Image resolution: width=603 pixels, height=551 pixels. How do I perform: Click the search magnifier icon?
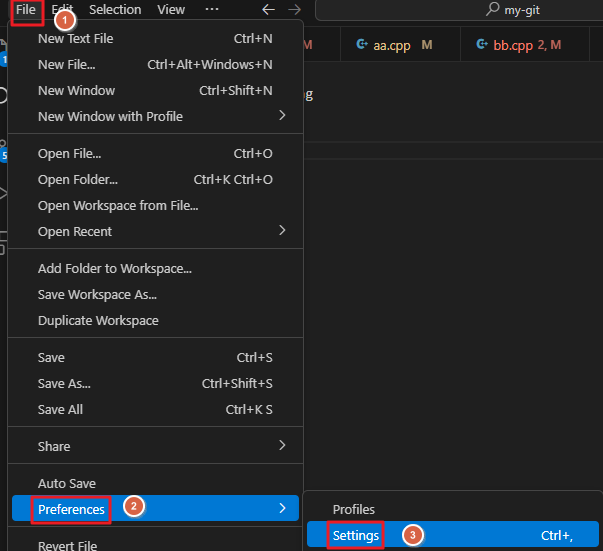click(x=492, y=9)
